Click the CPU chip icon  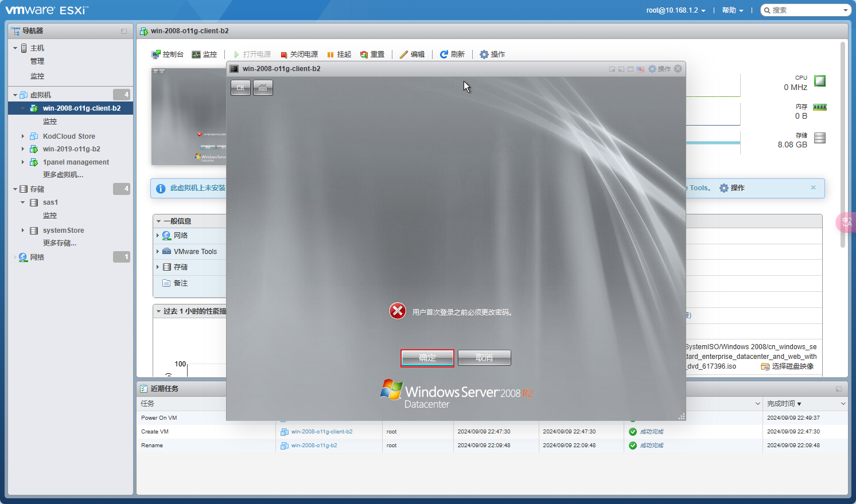tap(820, 81)
